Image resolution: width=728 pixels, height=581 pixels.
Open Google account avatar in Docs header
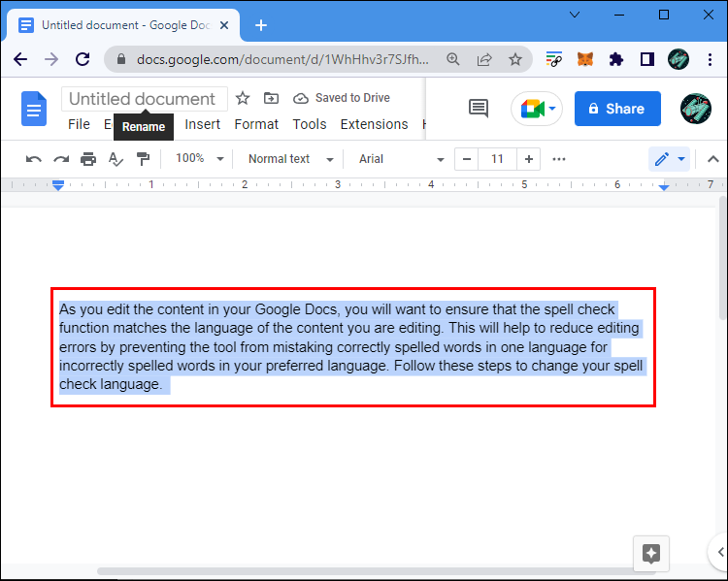696,109
